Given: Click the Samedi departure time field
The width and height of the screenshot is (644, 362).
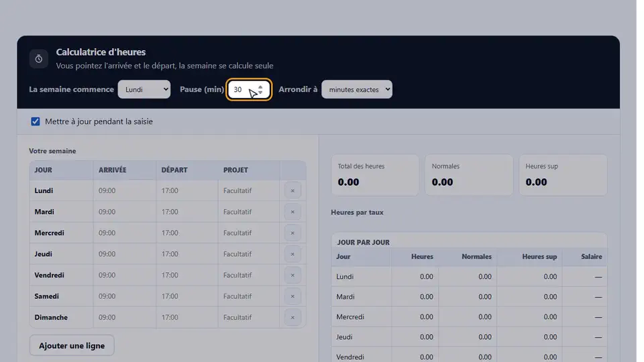Looking at the screenshot, I should tap(187, 296).
